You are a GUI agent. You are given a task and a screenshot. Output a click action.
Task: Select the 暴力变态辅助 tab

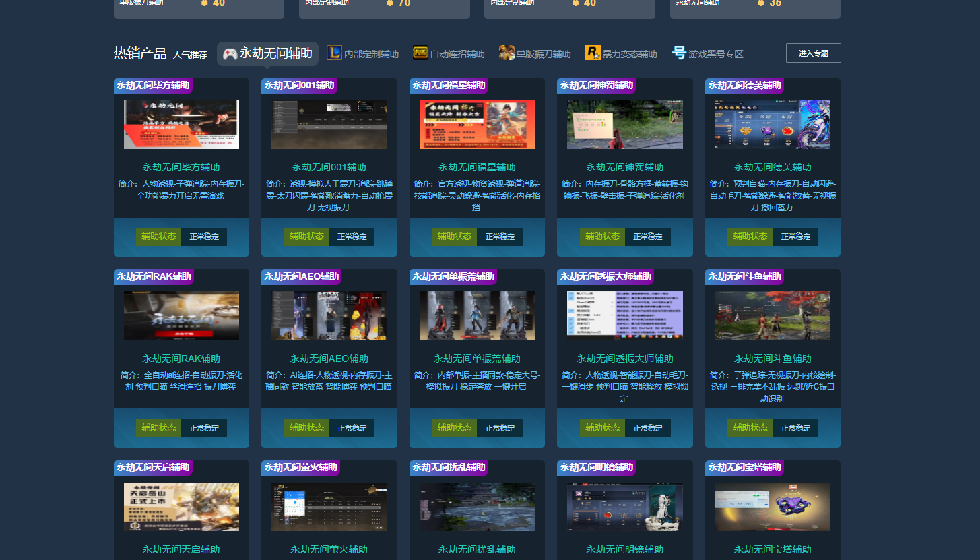(x=629, y=54)
